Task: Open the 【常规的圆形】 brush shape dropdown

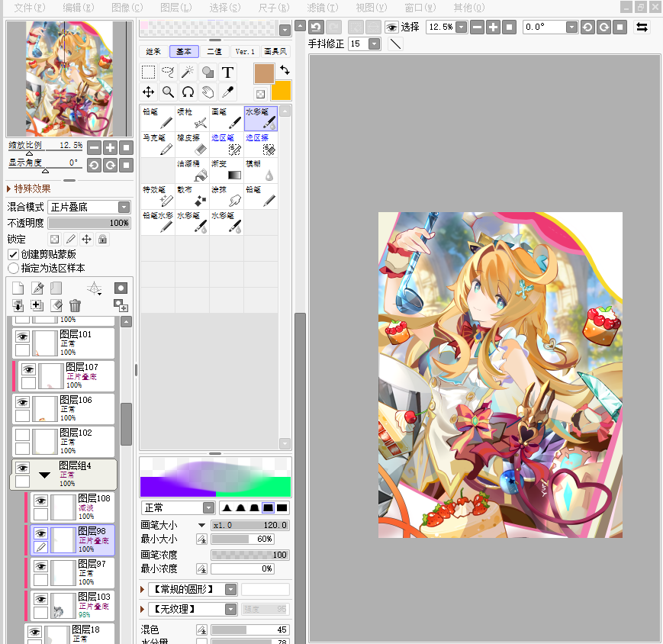Action: 230,589
